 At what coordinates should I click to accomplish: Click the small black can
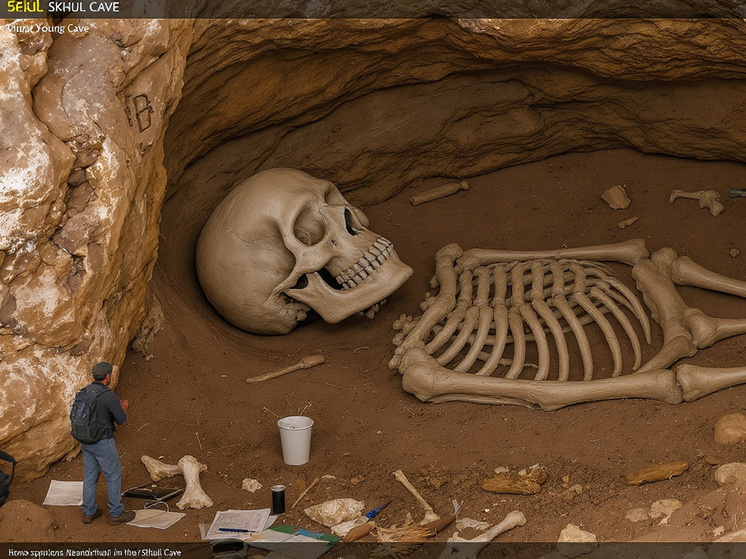point(278,499)
